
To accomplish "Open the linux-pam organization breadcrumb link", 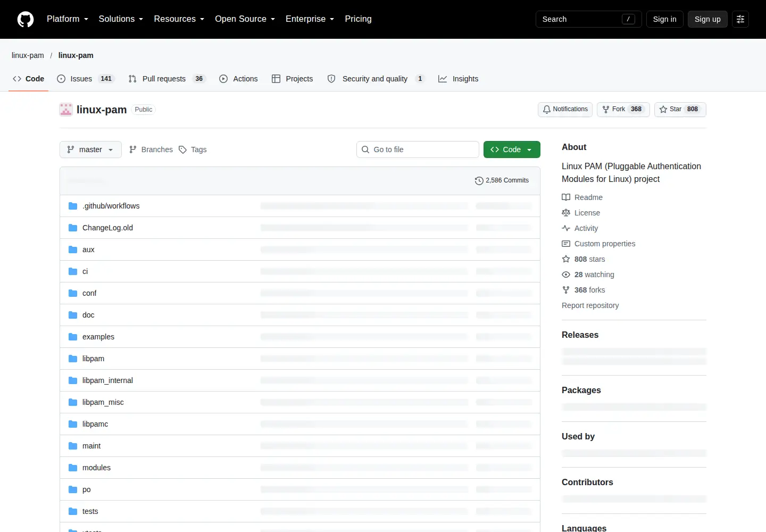I will pos(28,55).
